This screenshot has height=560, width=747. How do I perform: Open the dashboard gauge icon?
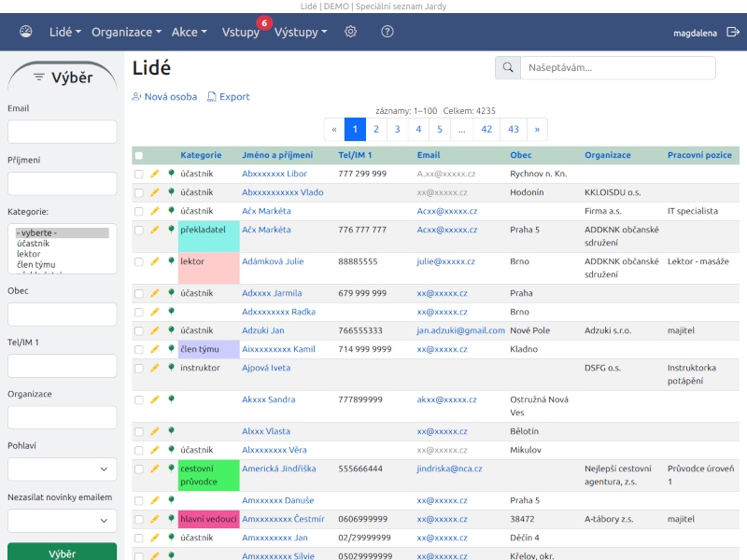pyautogui.click(x=26, y=32)
